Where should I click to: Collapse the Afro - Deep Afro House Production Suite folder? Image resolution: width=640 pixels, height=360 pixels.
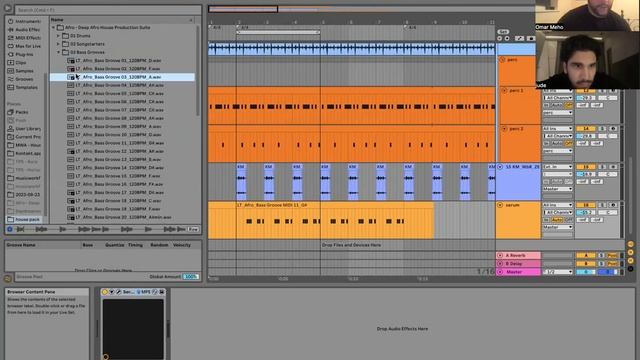[x=53, y=27]
